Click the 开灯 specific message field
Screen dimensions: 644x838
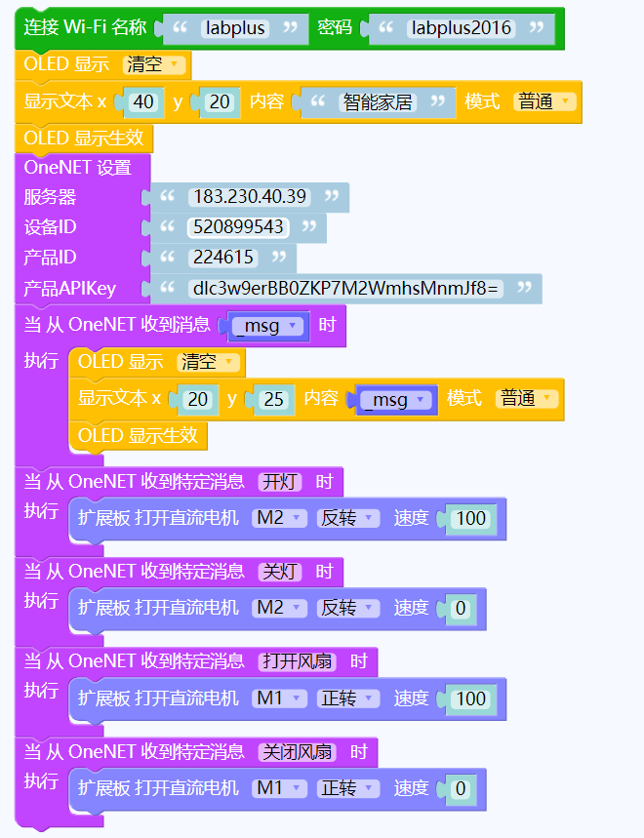pos(280,482)
